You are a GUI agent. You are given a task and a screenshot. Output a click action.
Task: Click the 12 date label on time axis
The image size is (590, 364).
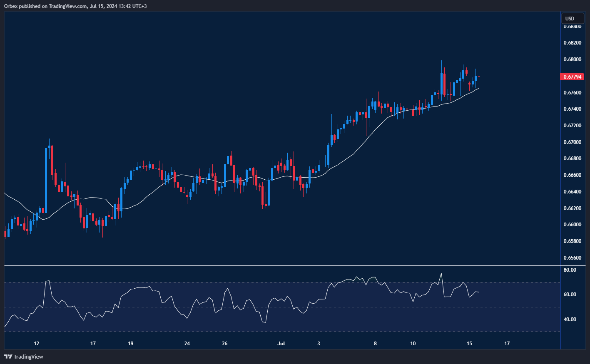click(37, 344)
